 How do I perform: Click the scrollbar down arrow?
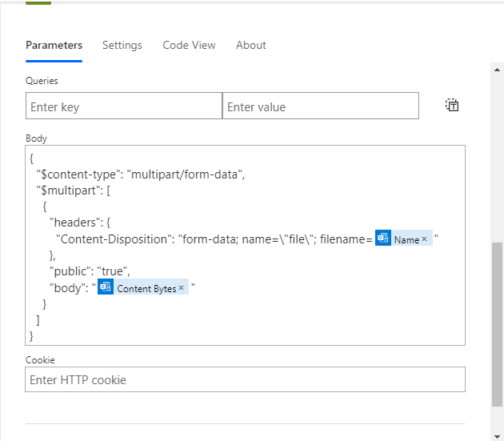point(497,433)
